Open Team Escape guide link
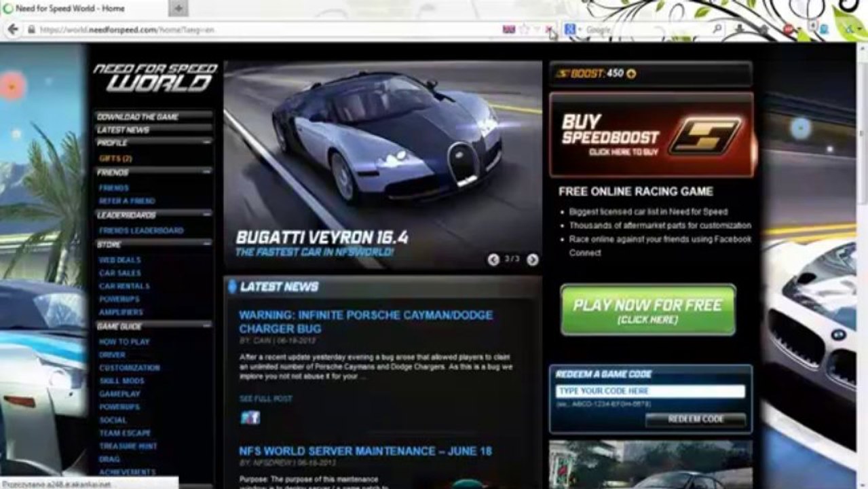The height and width of the screenshot is (489, 868). [x=125, y=433]
